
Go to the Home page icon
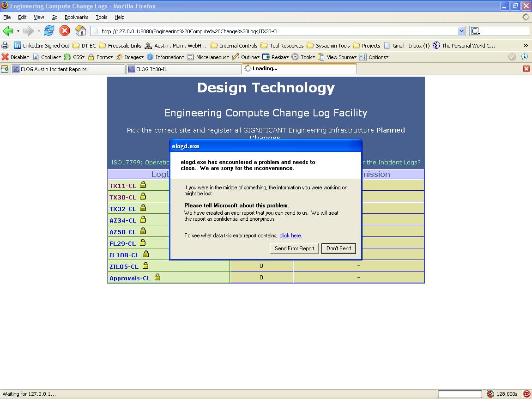80,31
